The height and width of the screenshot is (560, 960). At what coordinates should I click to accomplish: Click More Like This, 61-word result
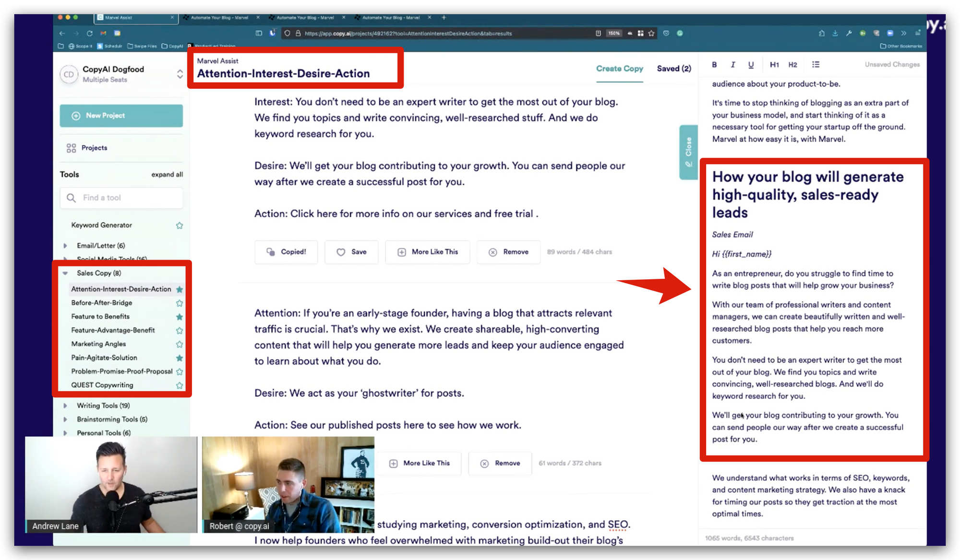(420, 463)
